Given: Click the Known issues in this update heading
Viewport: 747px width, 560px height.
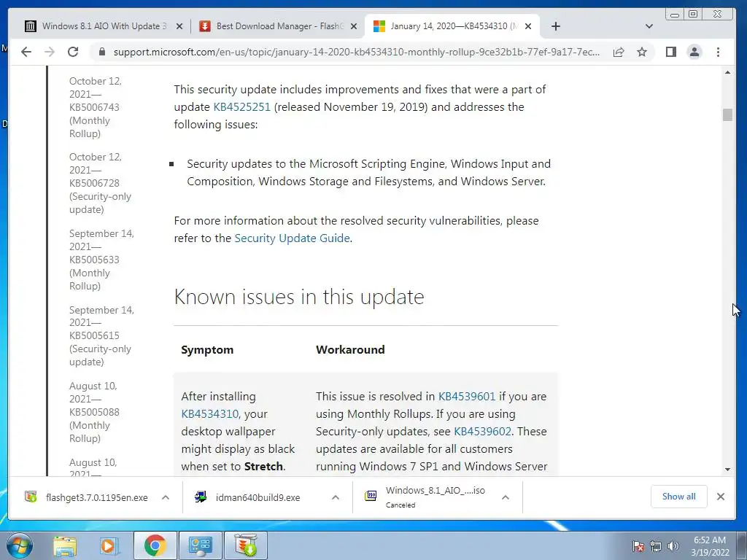Looking at the screenshot, I should pyautogui.click(x=298, y=297).
